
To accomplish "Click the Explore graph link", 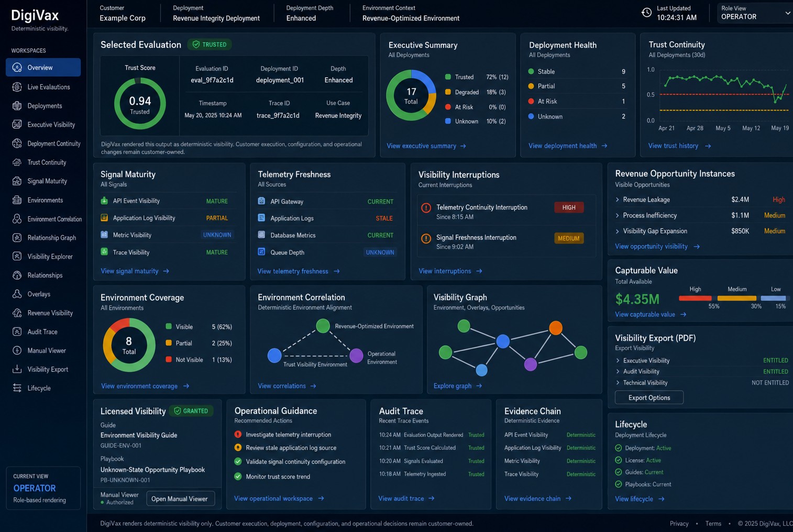I will click(457, 386).
